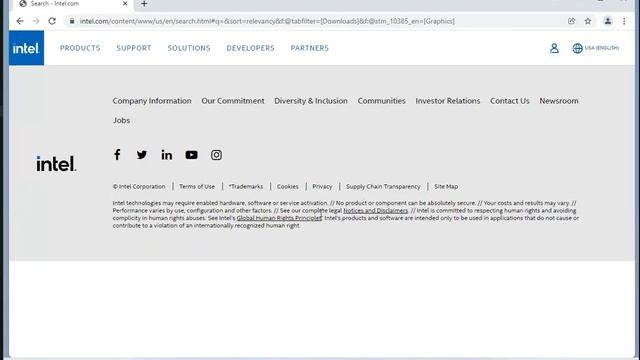Viewport: 640px width, 360px height.
Task: Open the PRODUCTS menu
Action: point(80,48)
